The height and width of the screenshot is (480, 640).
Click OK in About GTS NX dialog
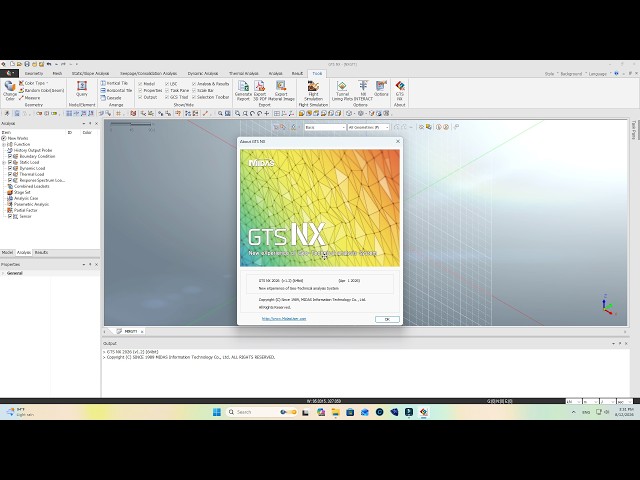pyautogui.click(x=387, y=319)
